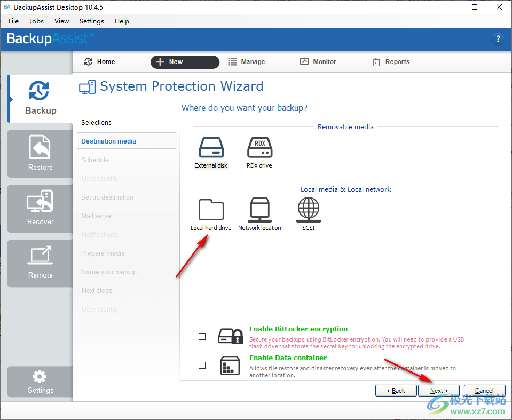The image size is (512, 420).
Task: Open the Remote sidebar section
Action: pos(41,263)
